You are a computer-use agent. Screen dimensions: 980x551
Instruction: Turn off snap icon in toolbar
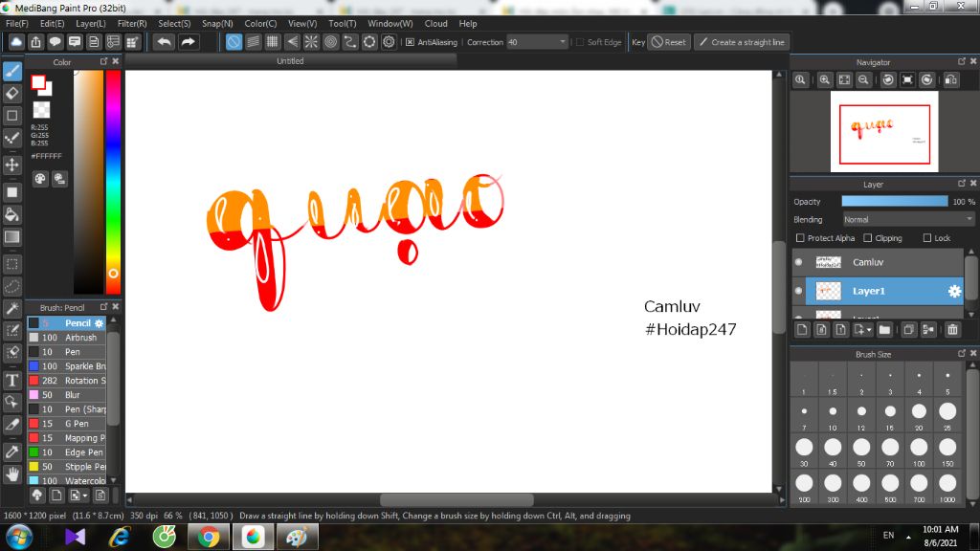coord(234,42)
